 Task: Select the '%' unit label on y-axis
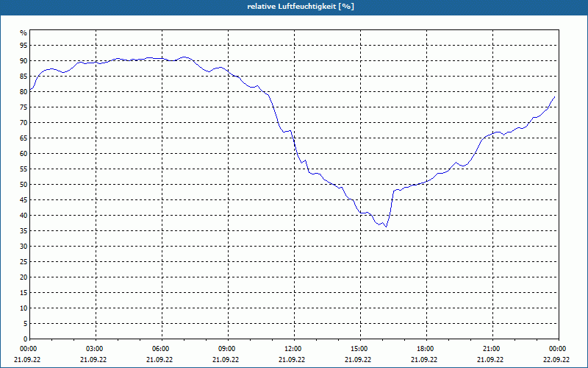24,33
